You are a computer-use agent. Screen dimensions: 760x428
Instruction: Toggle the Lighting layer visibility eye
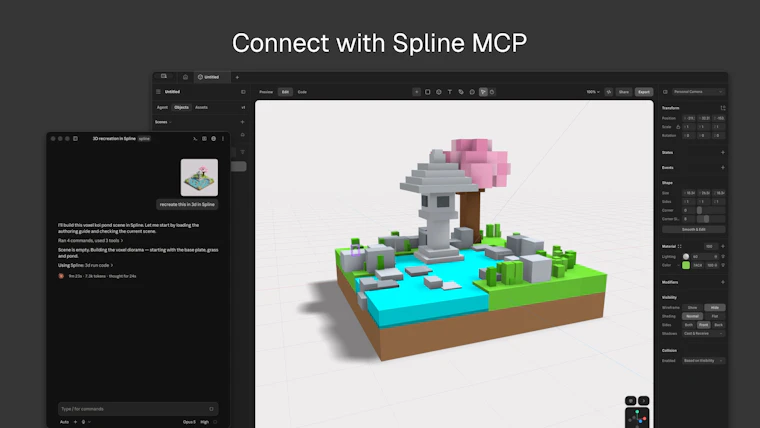click(723, 256)
